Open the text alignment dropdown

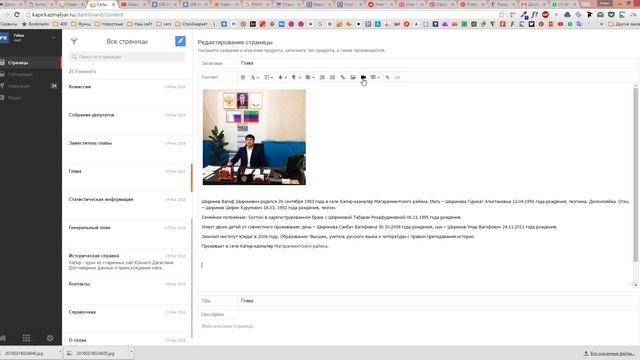pos(309,77)
